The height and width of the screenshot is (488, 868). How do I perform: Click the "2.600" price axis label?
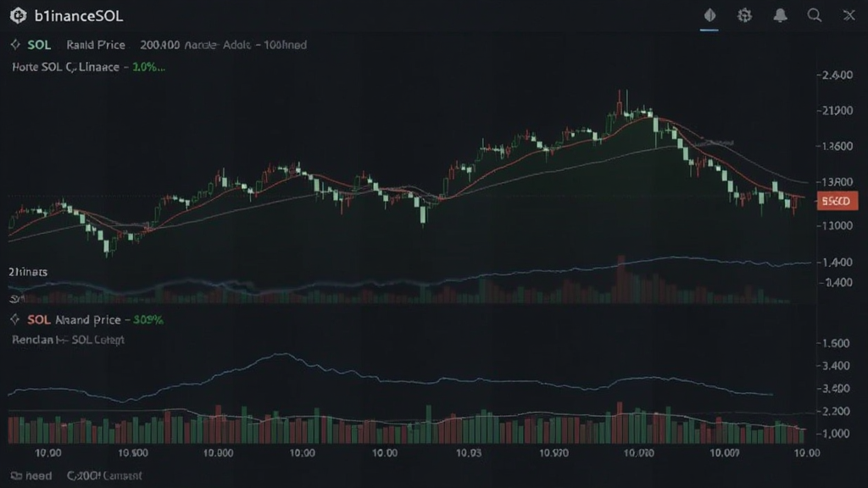[837, 75]
